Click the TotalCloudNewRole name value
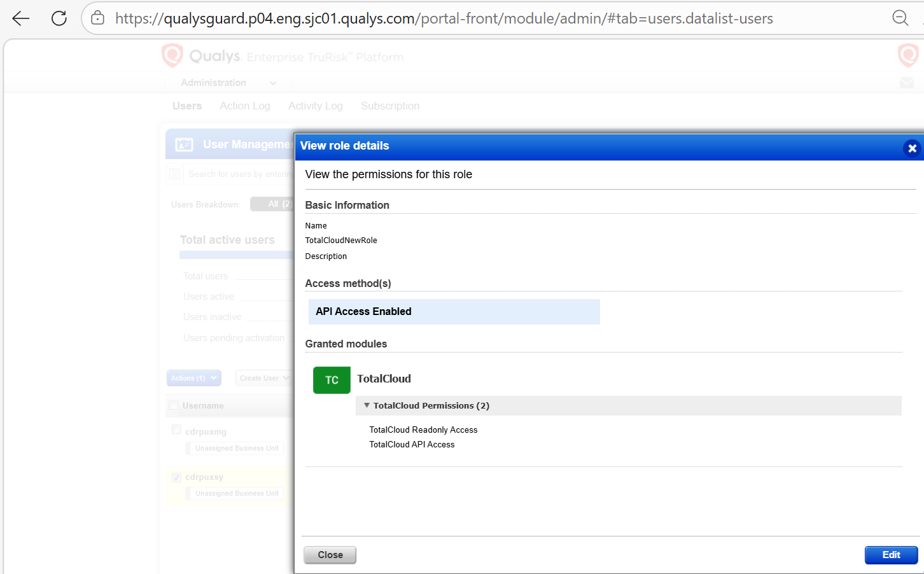This screenshot has width=924, height=574. [341, 241]
